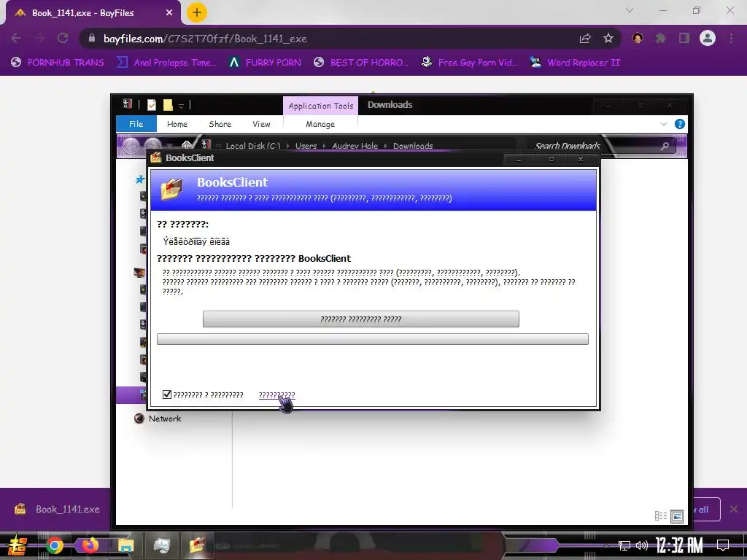Click the BooksClient progress bar

pos(373,339)
